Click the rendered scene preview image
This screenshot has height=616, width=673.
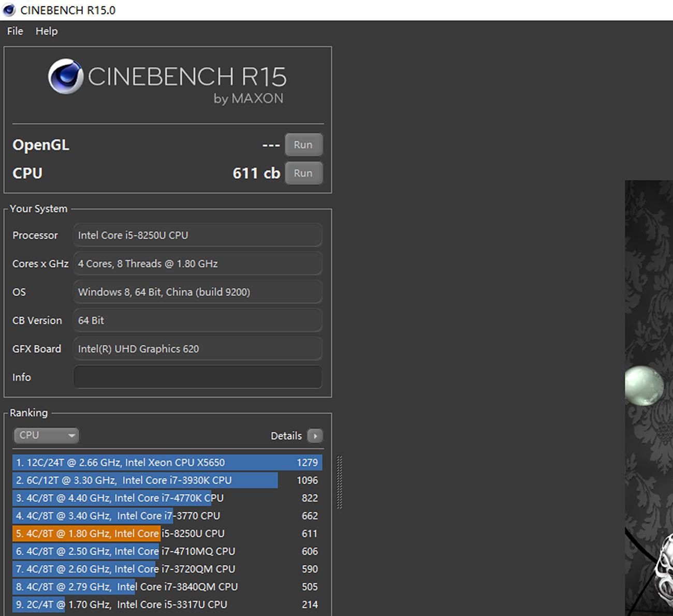[649, 398]
